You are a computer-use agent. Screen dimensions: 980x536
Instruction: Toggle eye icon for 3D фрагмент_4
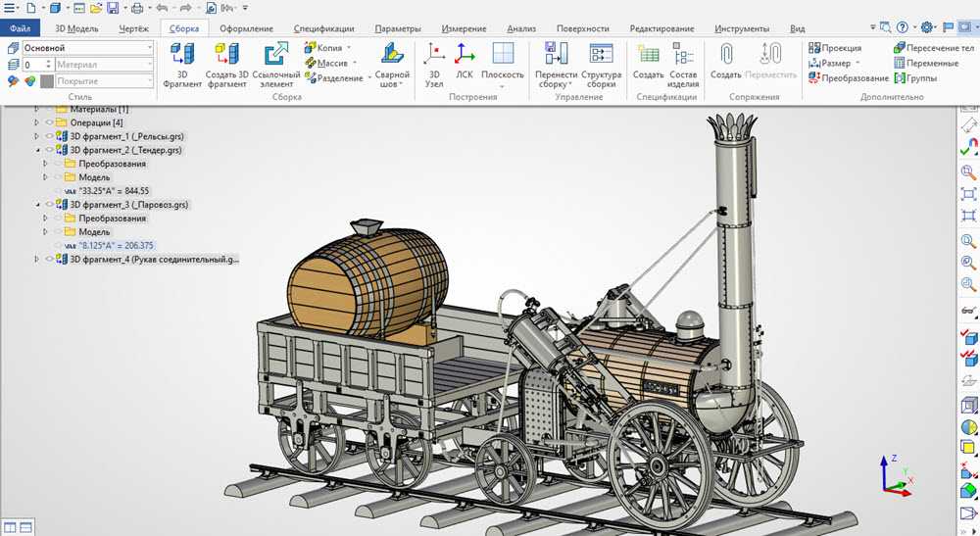(50, 260)
